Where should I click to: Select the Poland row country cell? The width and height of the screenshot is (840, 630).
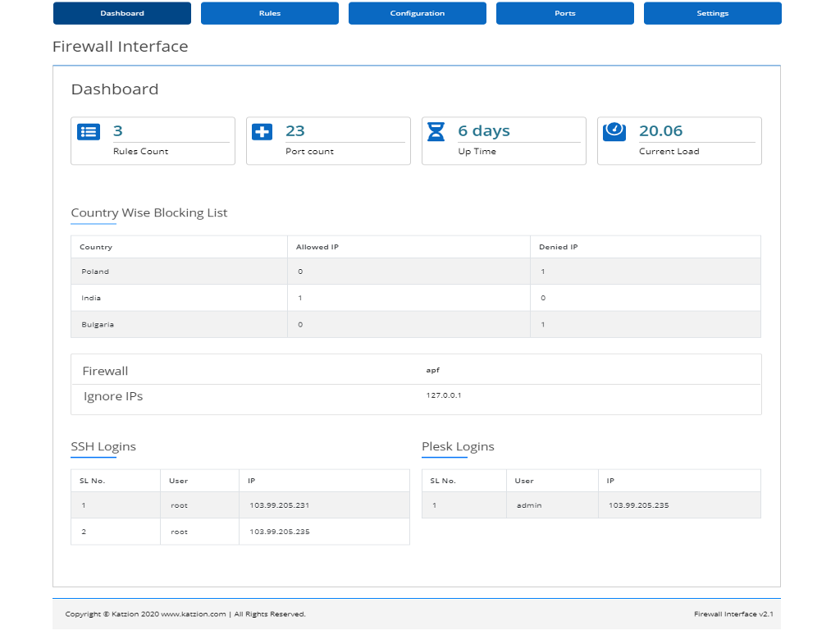tap(179, 272)
